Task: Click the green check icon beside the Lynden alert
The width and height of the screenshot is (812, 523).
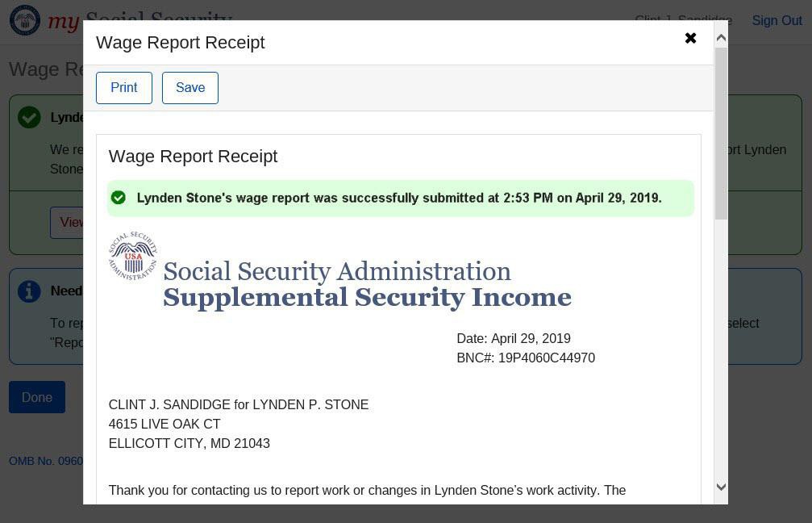Action: pos(29,118)
